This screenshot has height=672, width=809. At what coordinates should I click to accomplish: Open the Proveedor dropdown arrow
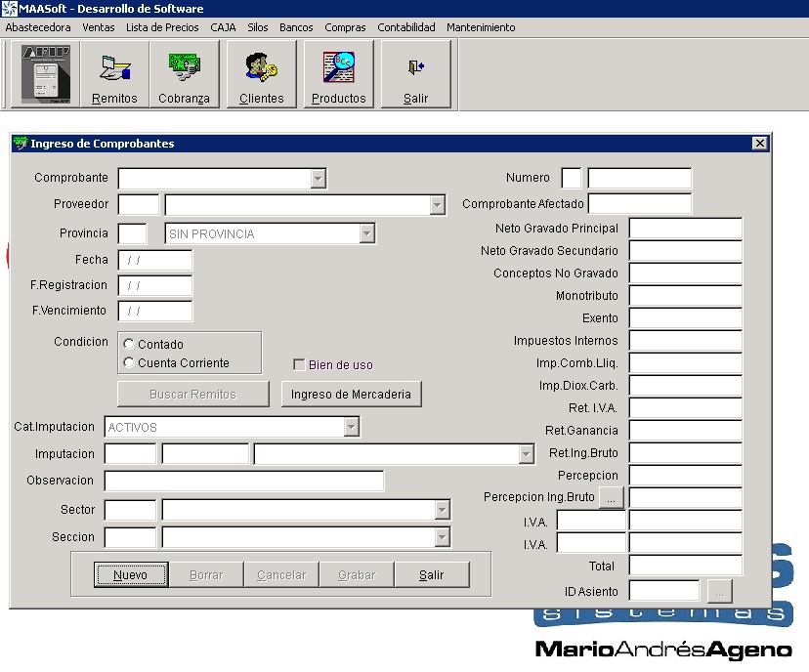(x=437, y=205)
